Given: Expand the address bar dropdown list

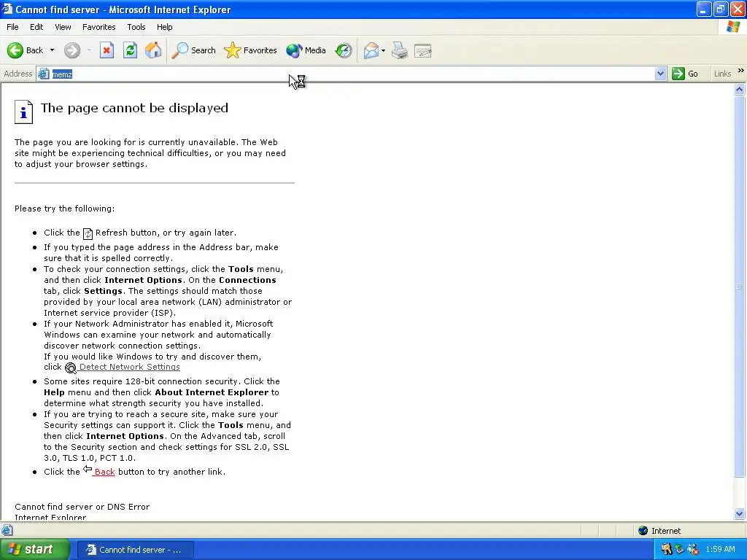Looking at the screenshot, I should tap(660, 74).
